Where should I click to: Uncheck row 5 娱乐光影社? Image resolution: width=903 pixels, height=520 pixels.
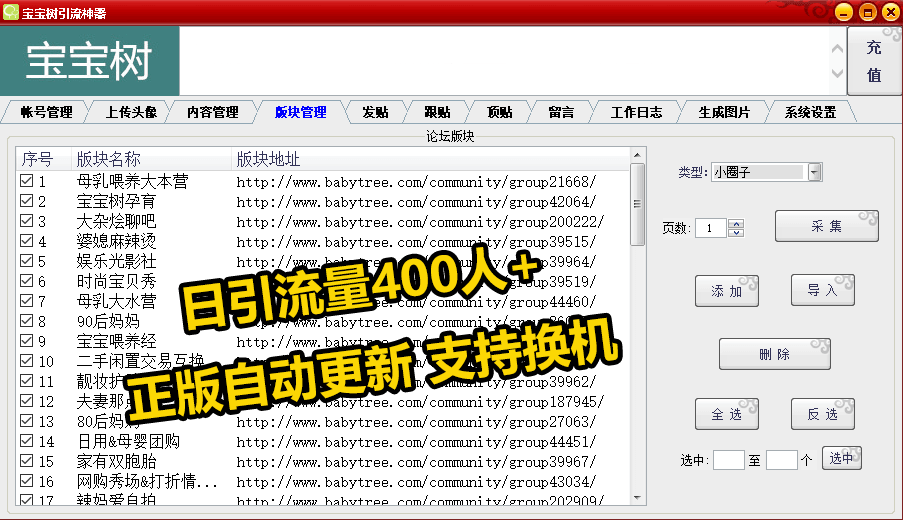(x=26, y=261)
